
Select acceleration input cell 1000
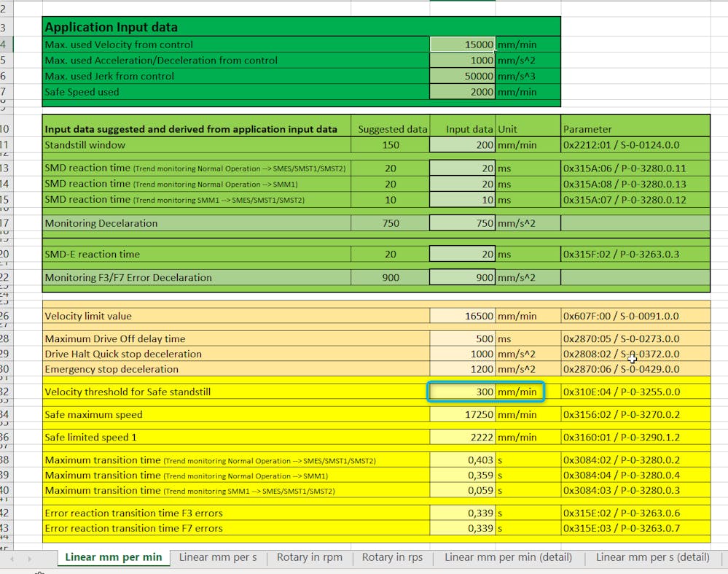coord(463,61)
